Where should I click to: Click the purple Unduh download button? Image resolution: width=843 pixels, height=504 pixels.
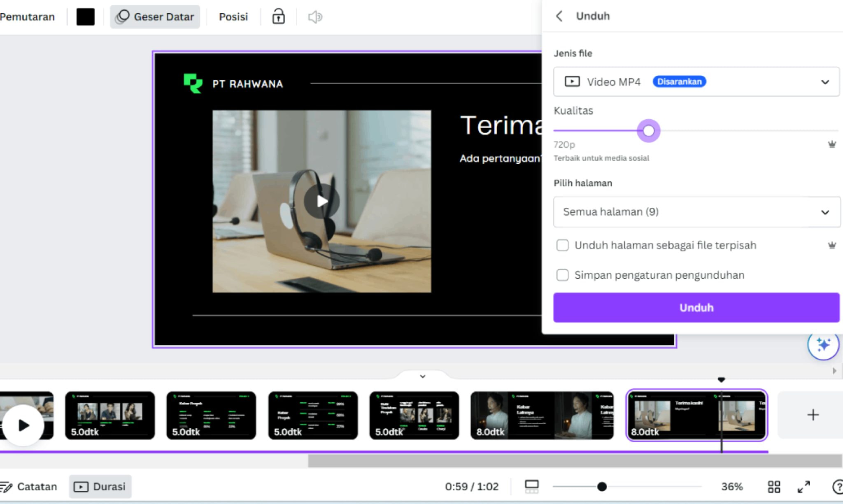click(697, 307)
